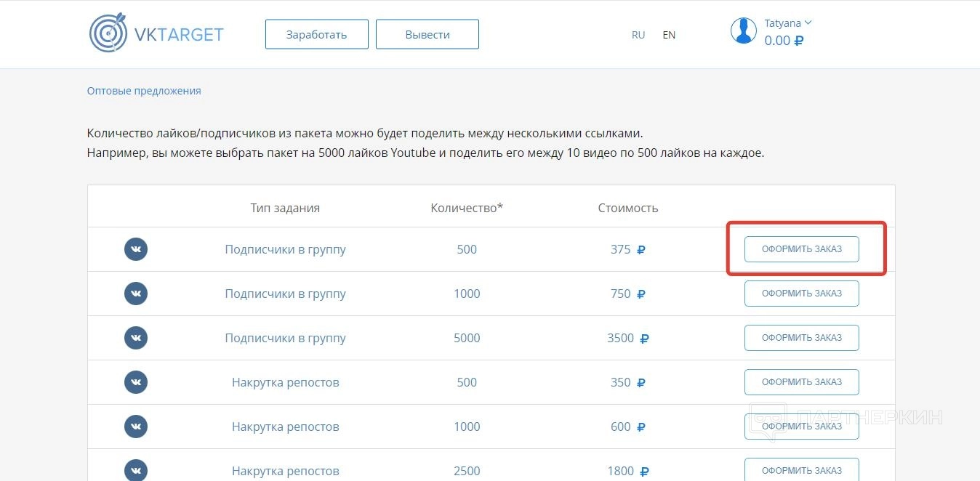This screenshot has height=481, width=980.
Task: Click VK icon in the 5000 subscribers row
Action: (136, 338)
